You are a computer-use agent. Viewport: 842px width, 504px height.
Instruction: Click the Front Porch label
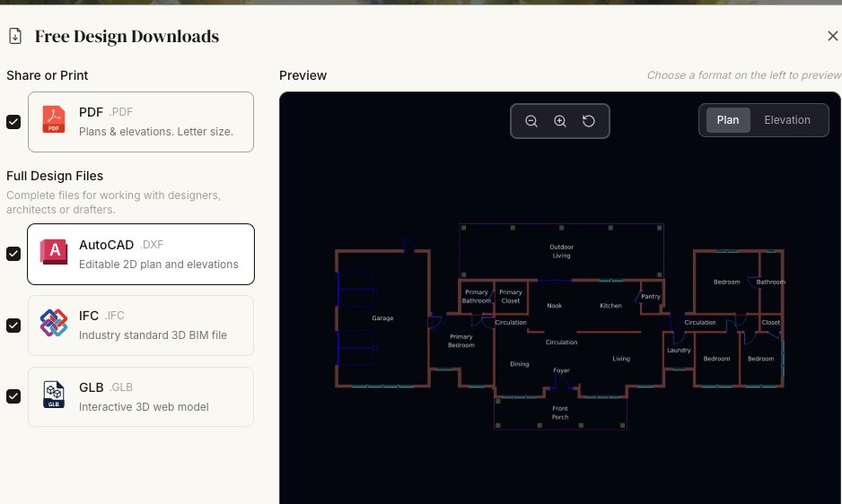[x=559, y=413]
